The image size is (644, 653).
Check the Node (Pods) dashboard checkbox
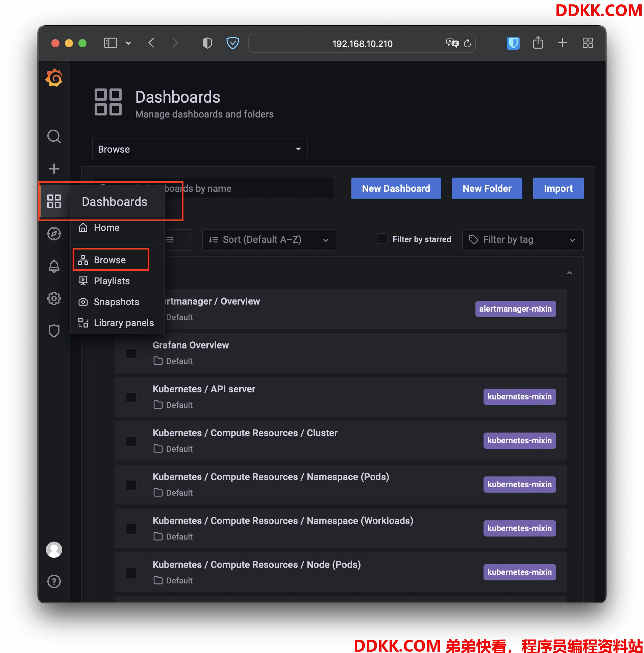[131, 573]
